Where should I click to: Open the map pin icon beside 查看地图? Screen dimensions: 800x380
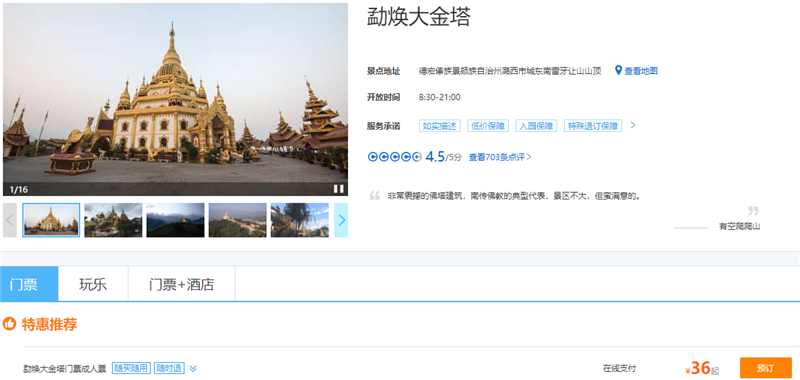pyautogui.click(x=618, y=70)
